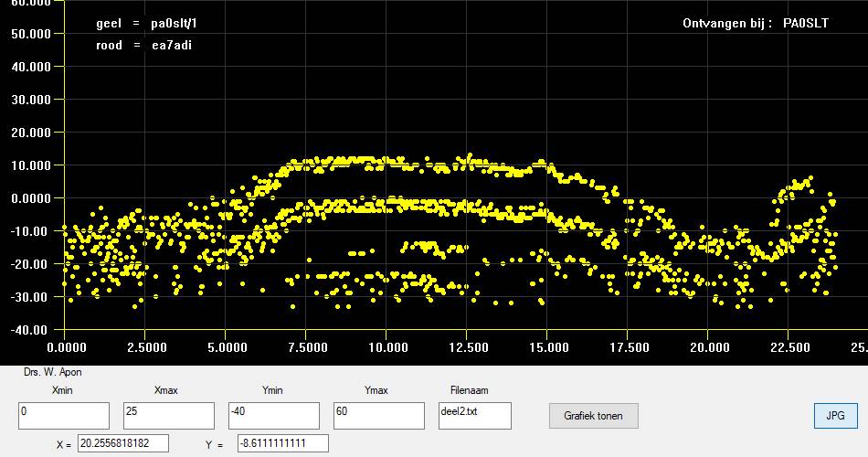Viewport: 868px width, 457px height.
Task: Click the x-axis label 7.5000
Action: [307, 348]
